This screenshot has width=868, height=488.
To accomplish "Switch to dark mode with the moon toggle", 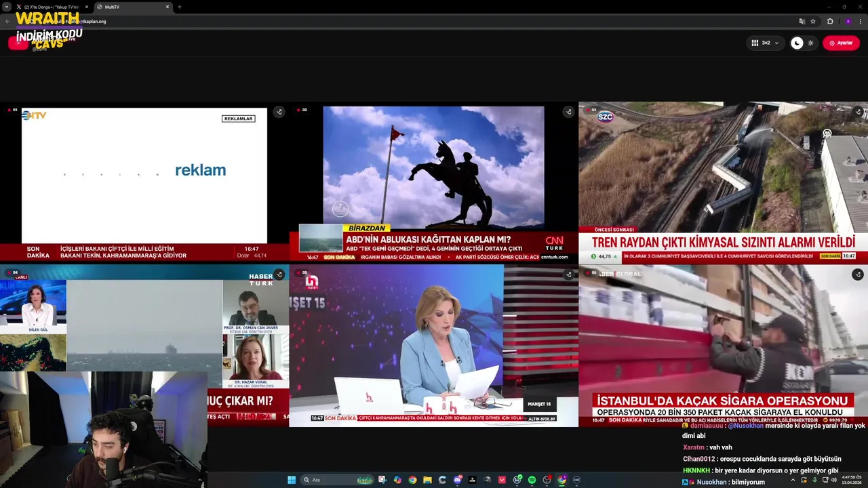I will coord(797,43).
